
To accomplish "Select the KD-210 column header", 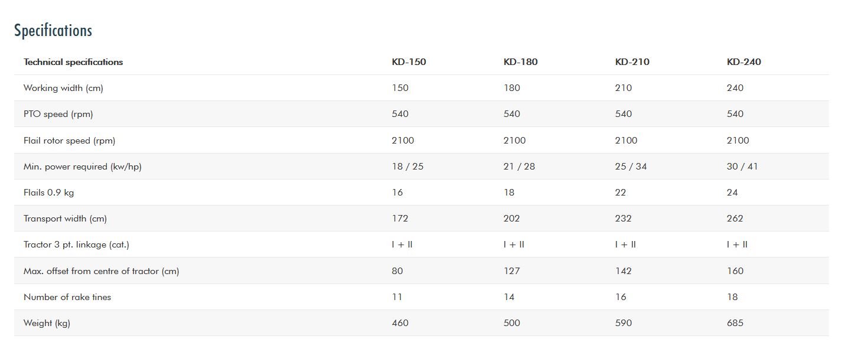I will pyautogui.click(x=632, y=62).
